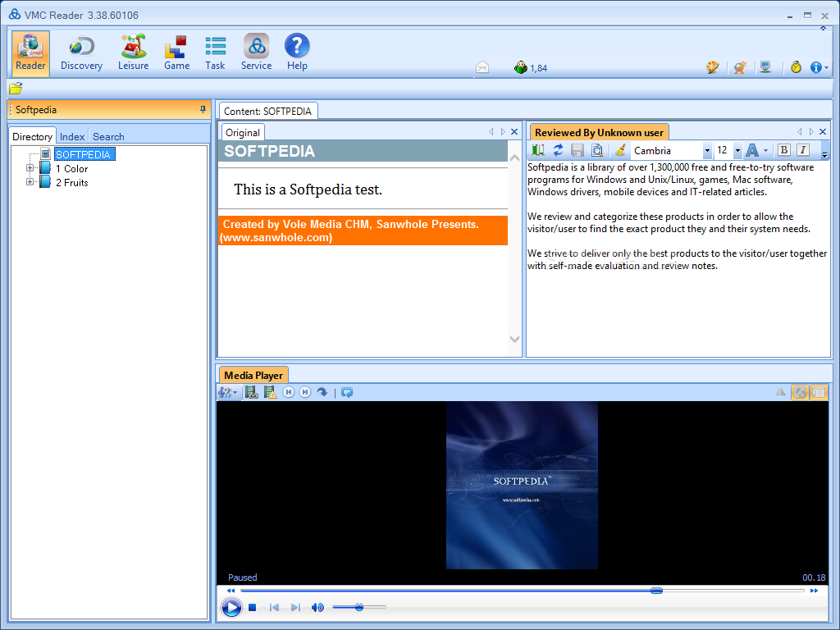
Task: Expand the 1 Color tree node
Action: click(x=30, y=168)
